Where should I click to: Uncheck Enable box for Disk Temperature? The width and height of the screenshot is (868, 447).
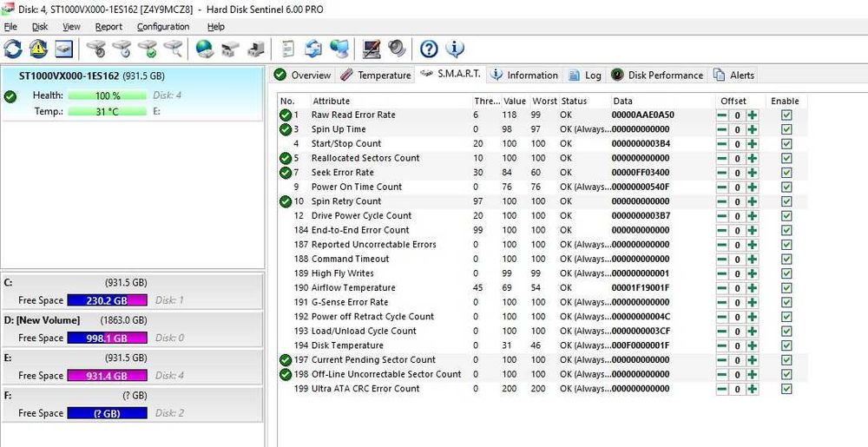(786, 345)
